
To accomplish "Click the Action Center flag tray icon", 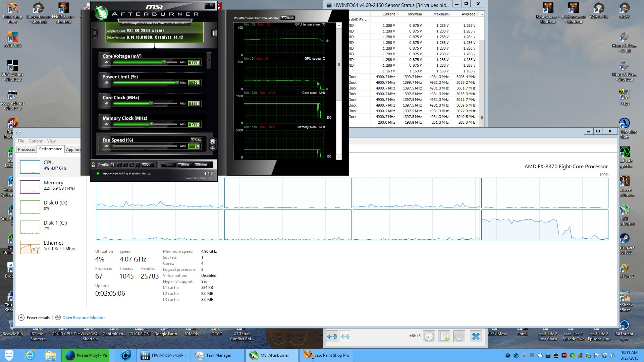I will (596, 355).
